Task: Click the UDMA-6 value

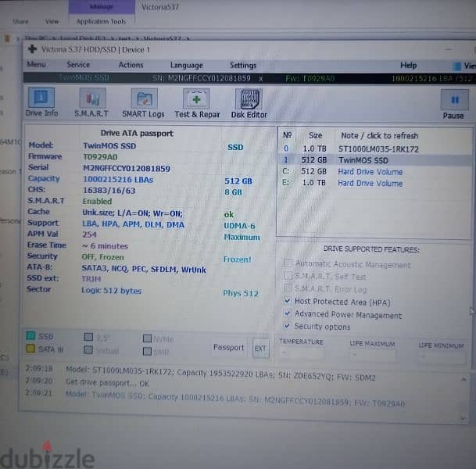Action: (x=239, y=226)
